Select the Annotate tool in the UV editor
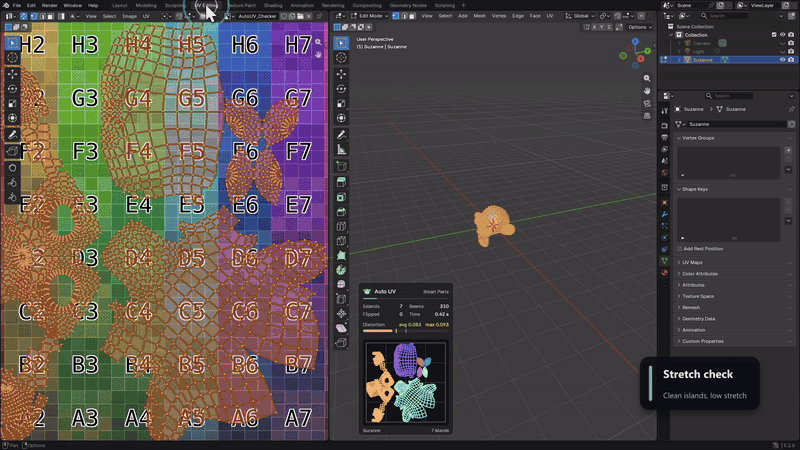800x450 pixels. [x=12, y=135]
